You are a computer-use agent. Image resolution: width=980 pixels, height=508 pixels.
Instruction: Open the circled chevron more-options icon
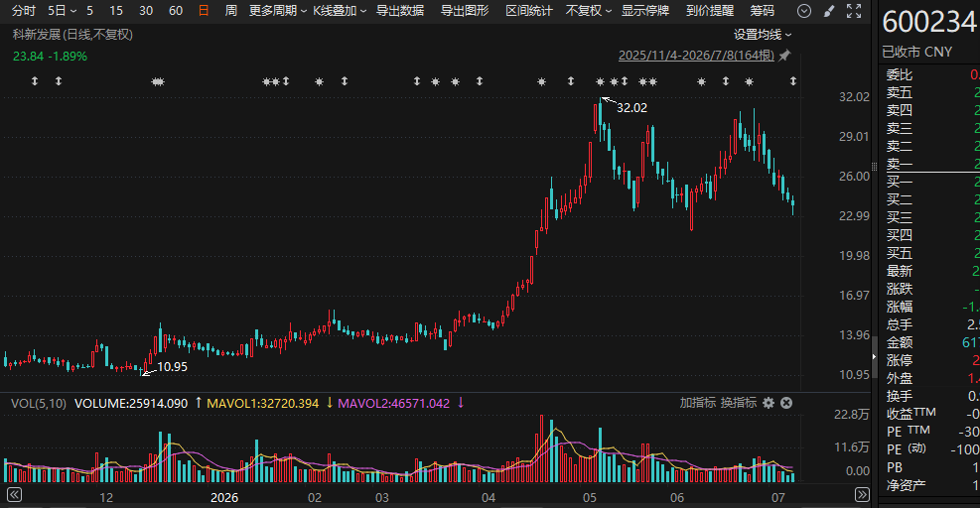tap(804, 11)
